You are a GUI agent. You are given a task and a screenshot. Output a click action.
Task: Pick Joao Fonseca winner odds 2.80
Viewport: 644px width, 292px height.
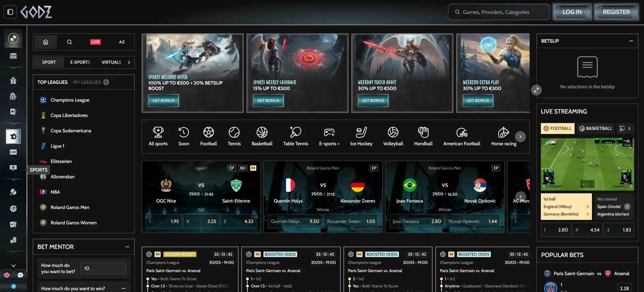[x=417, y=221]
